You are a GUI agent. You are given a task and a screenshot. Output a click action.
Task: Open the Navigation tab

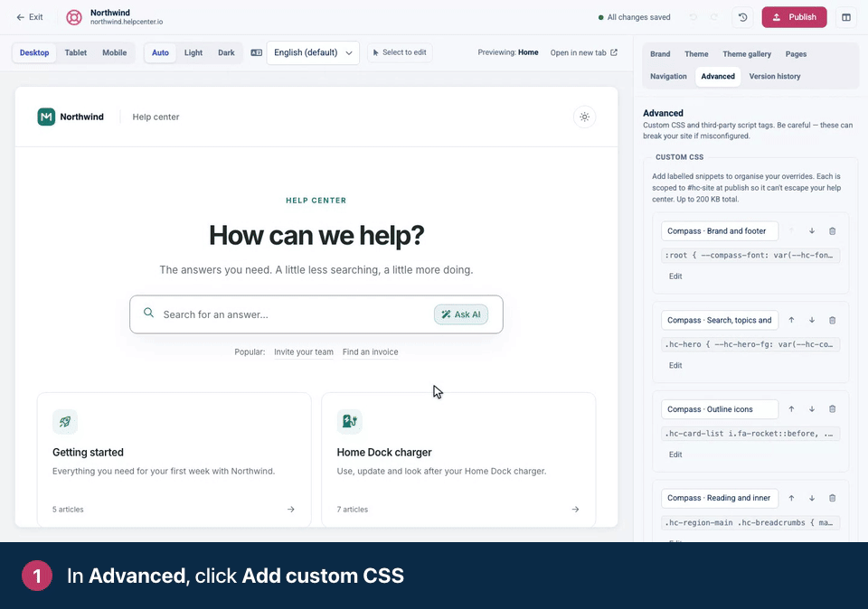coord(668,76)
